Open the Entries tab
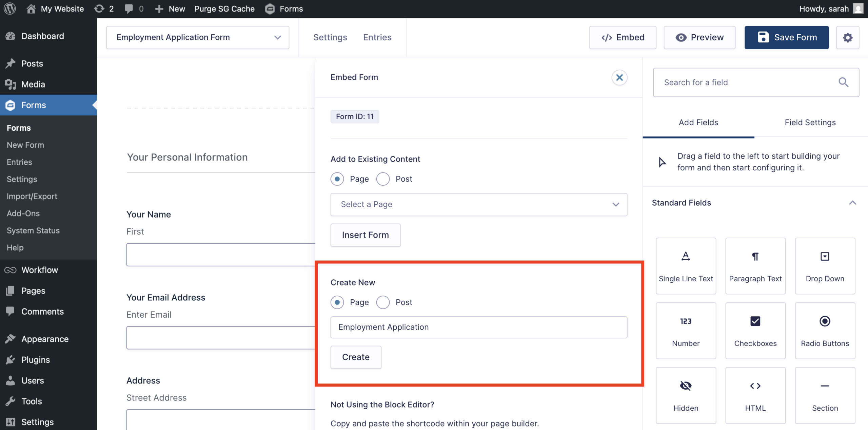 377,37
